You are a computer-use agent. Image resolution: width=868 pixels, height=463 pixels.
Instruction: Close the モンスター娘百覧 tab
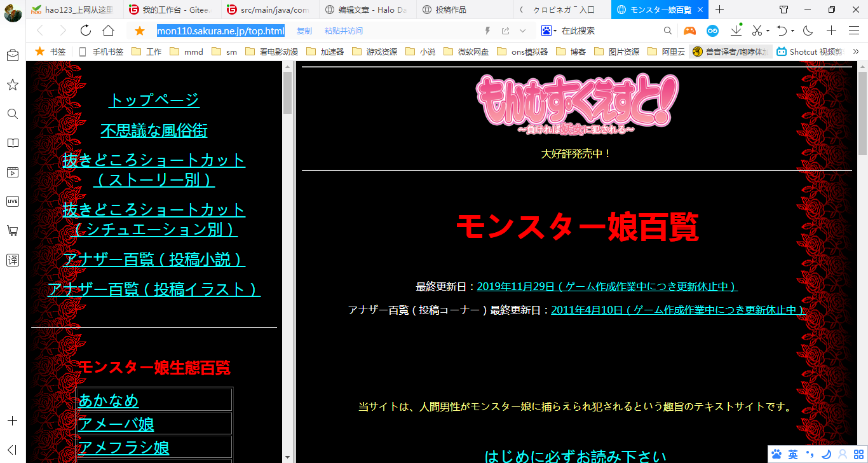(699, 10)
